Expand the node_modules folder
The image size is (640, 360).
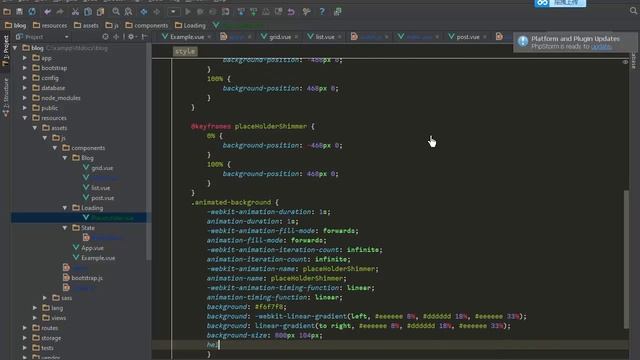(25, 98)
